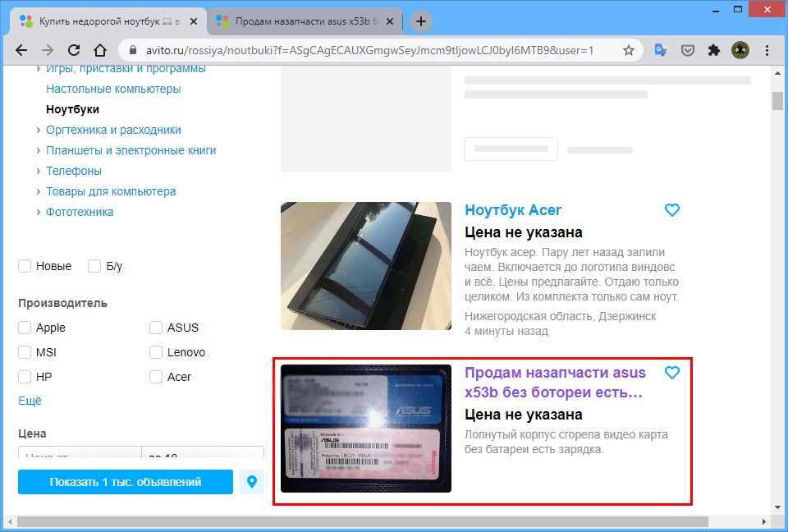The height and width of the screenshot is (532, 788).
Task: Open the Extensions puzzle piece menu
Action: pyautogui.click(x=714, y=50)
